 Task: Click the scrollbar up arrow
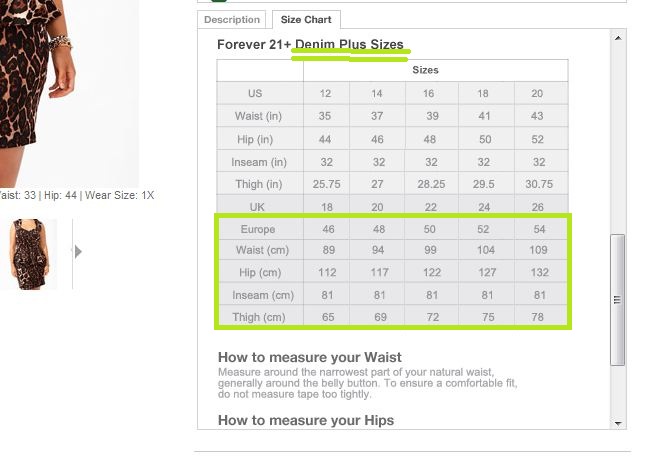[618, 38]
